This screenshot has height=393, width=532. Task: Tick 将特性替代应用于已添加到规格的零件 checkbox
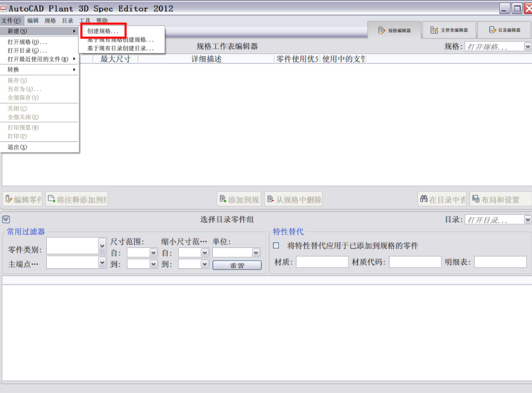pyautogui.click(x=276, y=245)
